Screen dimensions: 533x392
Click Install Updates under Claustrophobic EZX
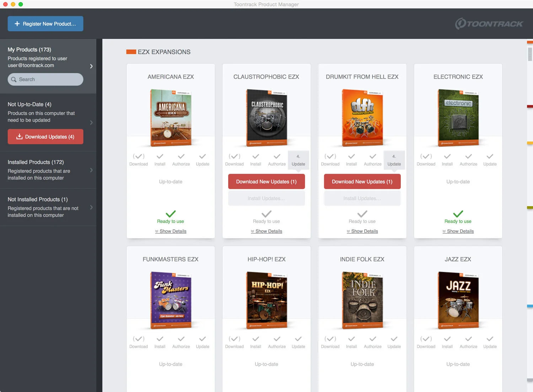tap(266, 198)
